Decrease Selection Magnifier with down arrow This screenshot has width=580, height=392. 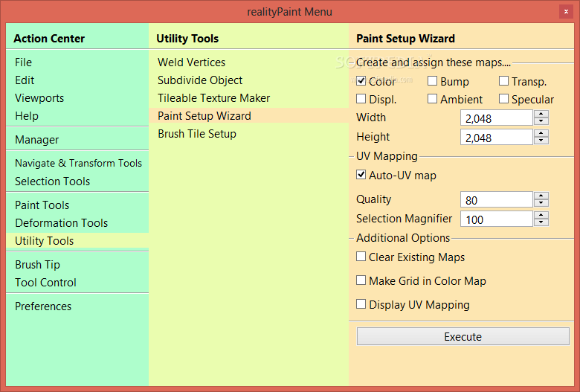(x=541, y=222)
